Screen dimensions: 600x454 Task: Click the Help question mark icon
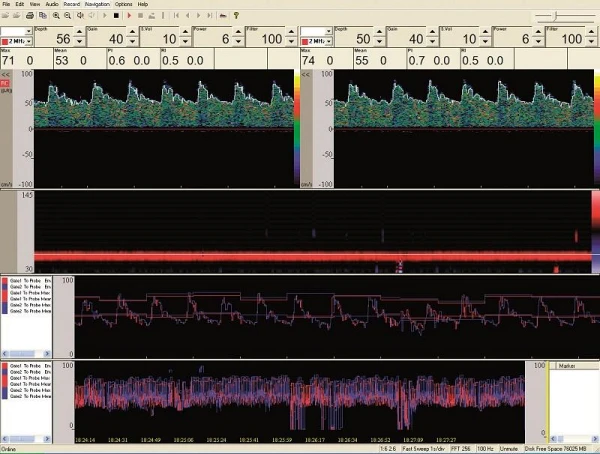[x=235, y=16]
